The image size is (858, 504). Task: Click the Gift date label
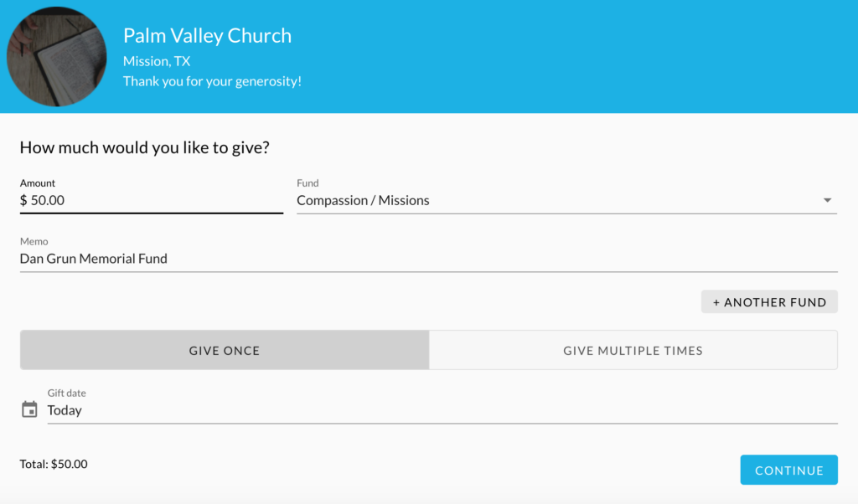click(67, 393)
